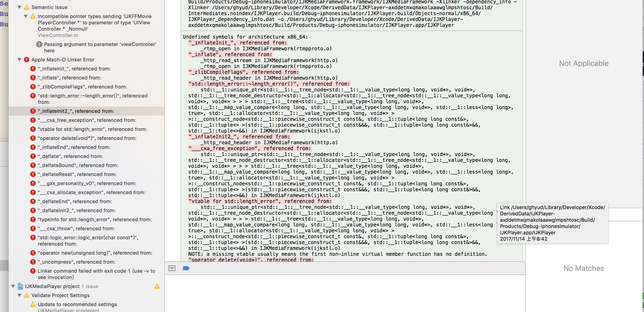Collapse Validate Project Settings group

click(19, 295)
